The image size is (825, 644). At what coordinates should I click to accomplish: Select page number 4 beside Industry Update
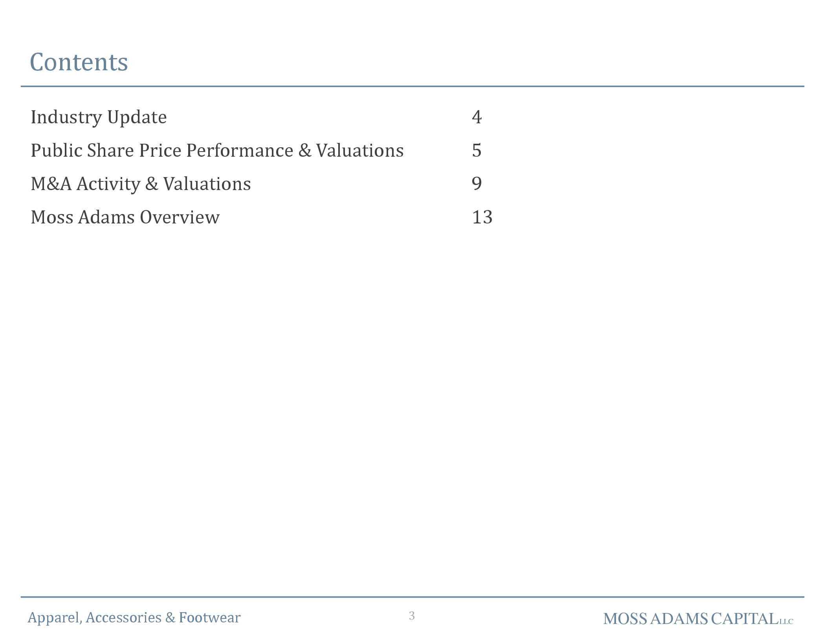pos(477,117)
